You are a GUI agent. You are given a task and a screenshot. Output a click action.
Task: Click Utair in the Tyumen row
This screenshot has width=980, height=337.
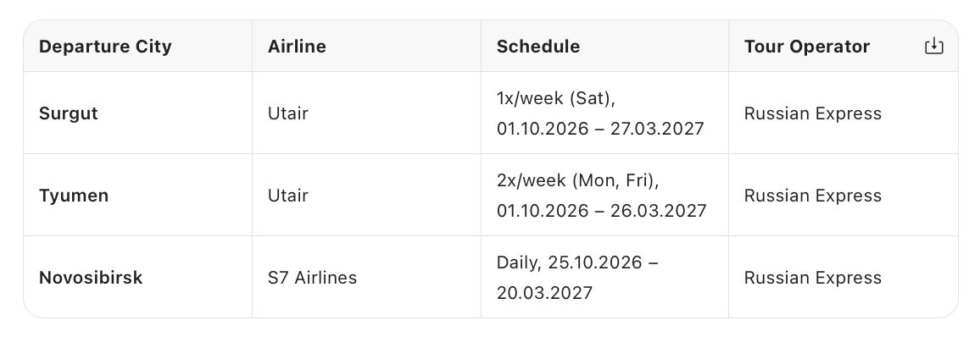point(287,196)
